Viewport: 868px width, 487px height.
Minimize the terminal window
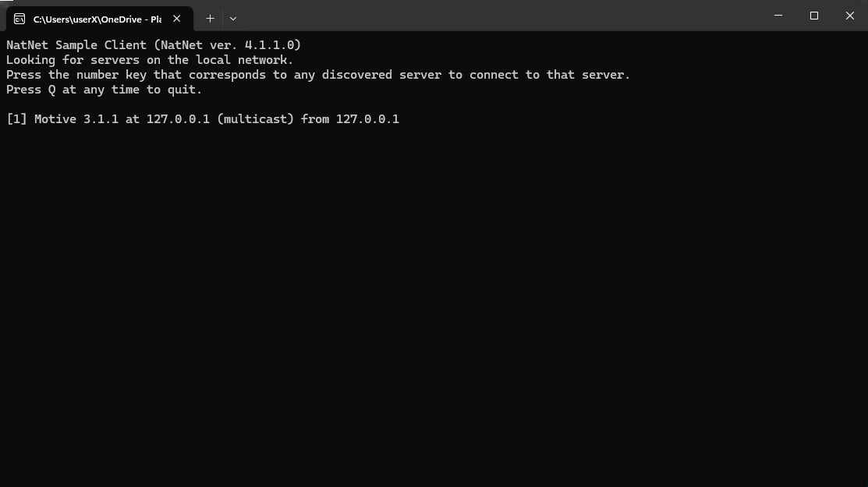(x=778, y=16)
